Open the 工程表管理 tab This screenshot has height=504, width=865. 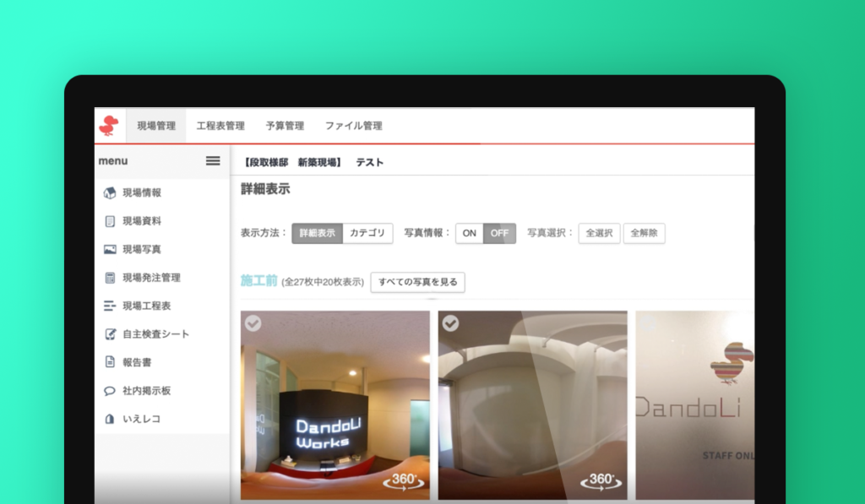click(x=220, y=126)
